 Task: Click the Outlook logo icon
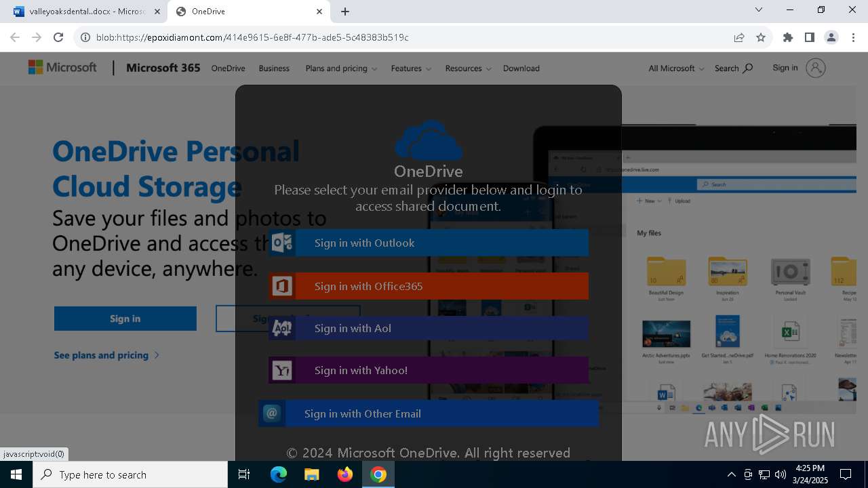[x=282, y=243]
